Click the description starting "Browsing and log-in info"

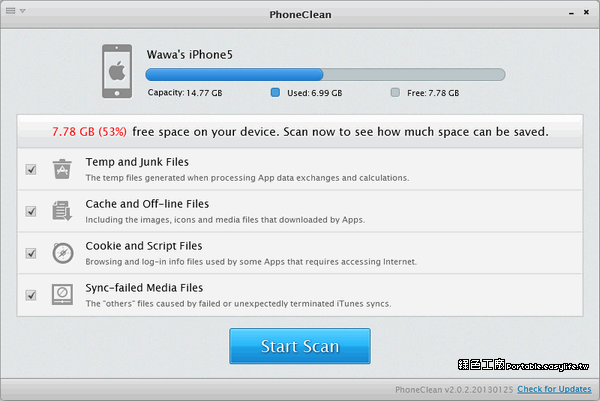click(x=251, y=262)
